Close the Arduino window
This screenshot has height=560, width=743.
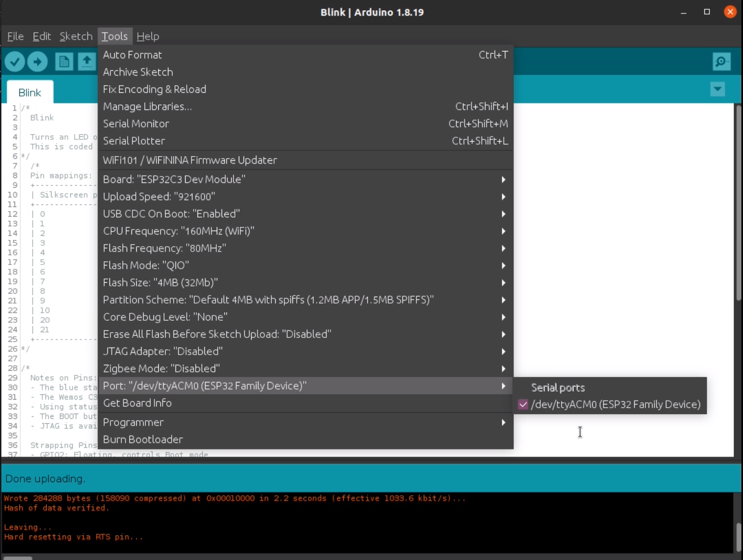tap(730, 12)
